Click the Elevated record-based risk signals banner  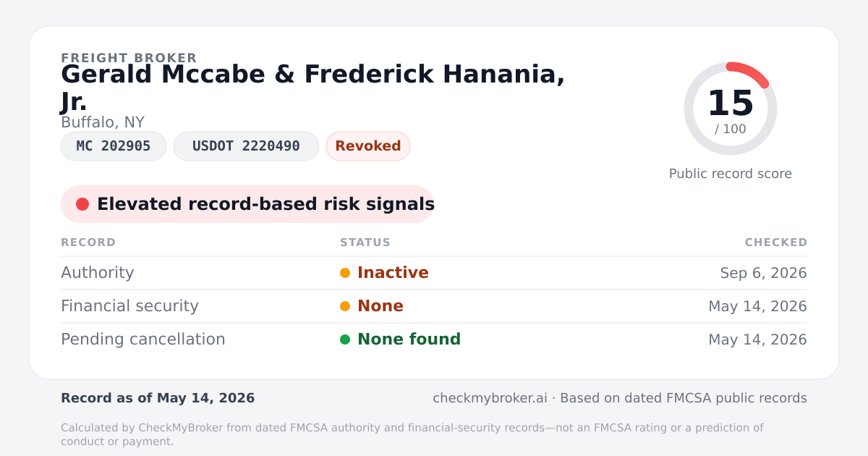pos(247,204)
